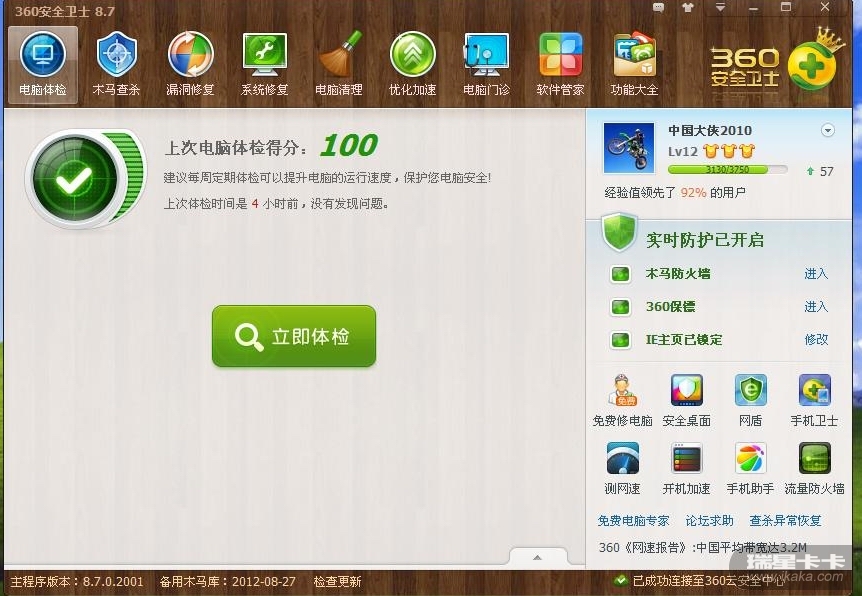862x596 pixels.
Task: Toggle the IE主页已锁定 status indicator
Action: click(621, 340)
